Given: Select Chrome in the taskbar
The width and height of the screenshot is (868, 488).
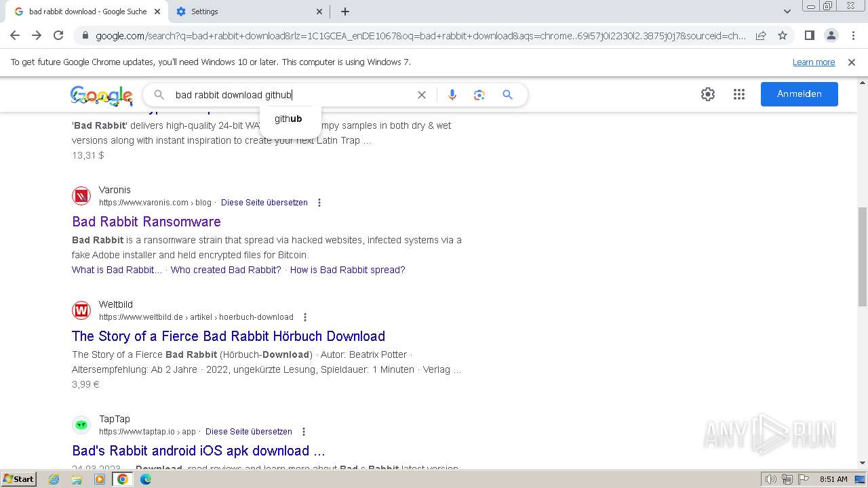Looking at the screenshot, I should (123, 479).
